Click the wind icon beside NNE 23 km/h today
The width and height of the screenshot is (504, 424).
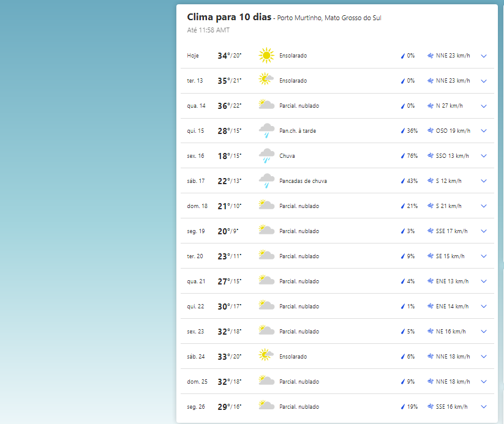pyautogui.click(x=429, y=55)
